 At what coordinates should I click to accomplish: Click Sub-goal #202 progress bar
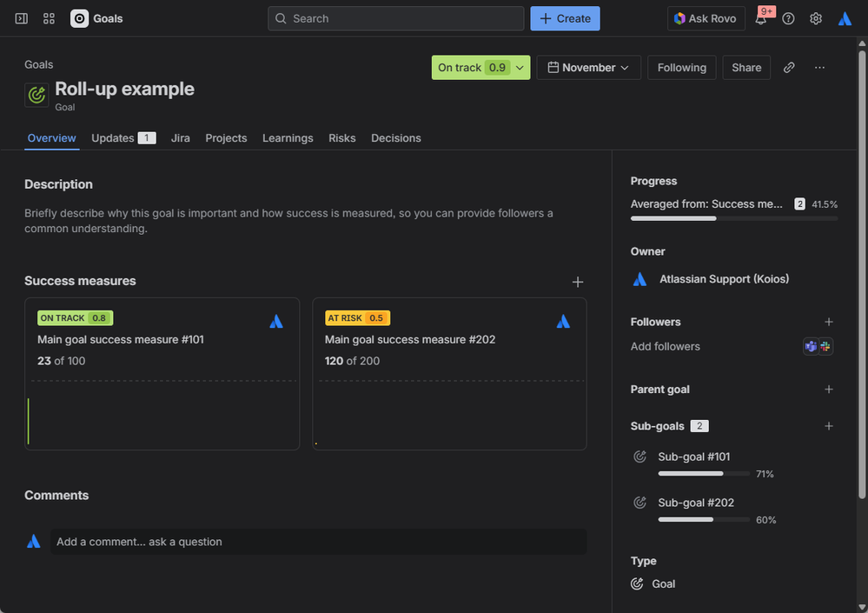click(704, 520)
